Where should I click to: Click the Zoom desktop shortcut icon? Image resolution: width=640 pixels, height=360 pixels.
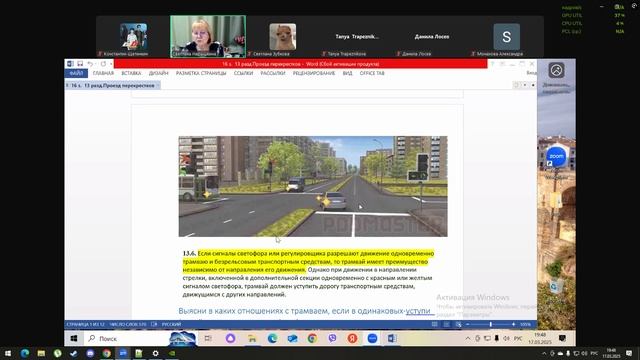pos(556,157)
